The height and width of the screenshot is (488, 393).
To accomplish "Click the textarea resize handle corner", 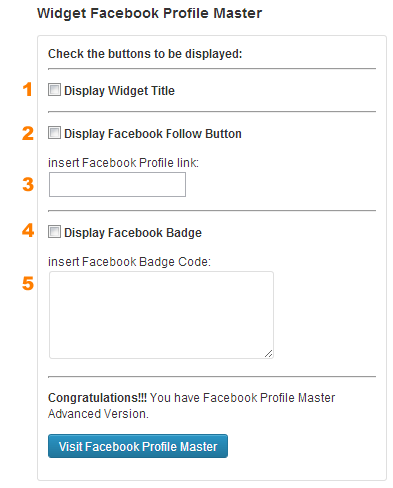I will (x=268, y=354).
